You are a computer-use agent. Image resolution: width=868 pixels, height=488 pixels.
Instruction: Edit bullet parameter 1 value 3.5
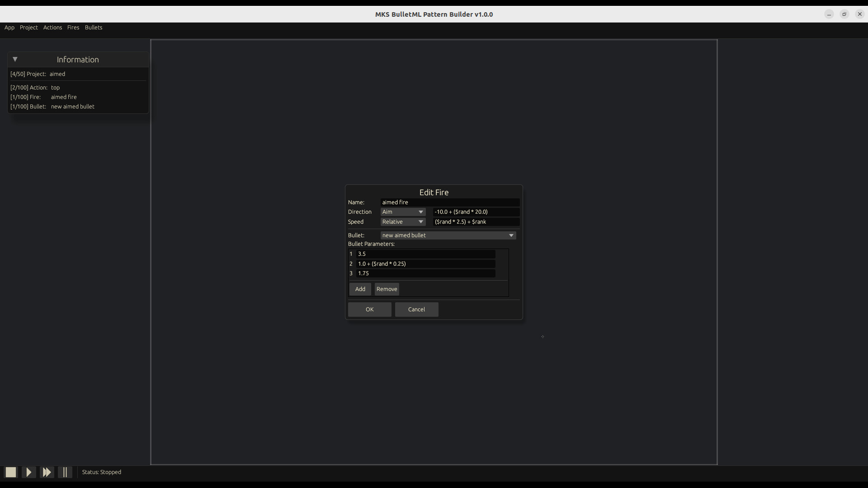[x=425, y=254]
